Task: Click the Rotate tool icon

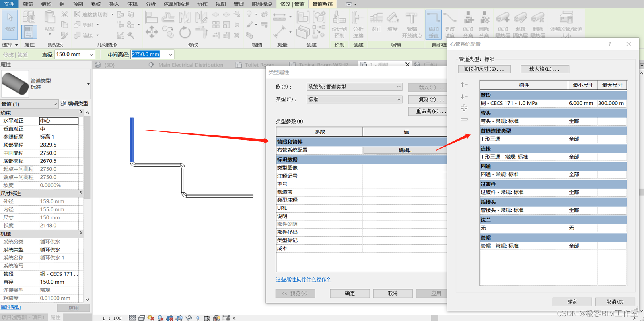Action: pyautogui.click(x=185, y=32)
